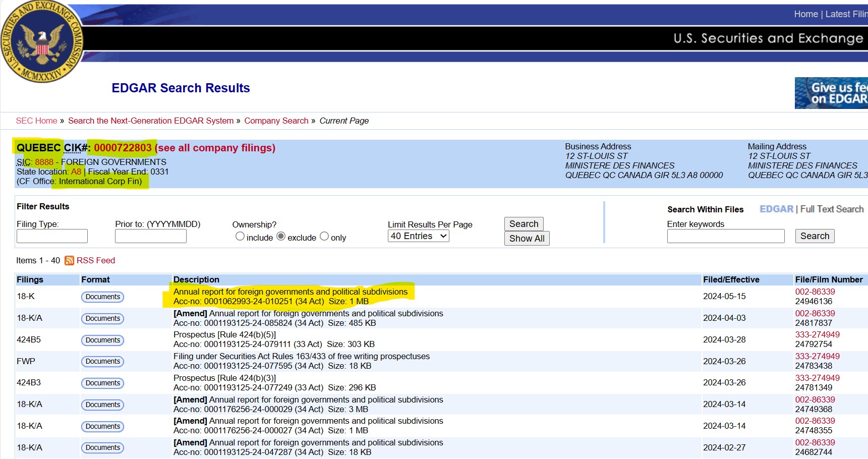This screenshot has width=868, height=459.
Task: Select the Items 1 - 40 count text
Action: click(38, 261)
